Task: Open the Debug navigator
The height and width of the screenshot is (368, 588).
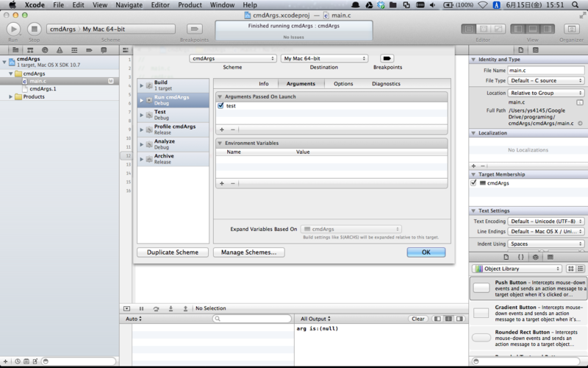Action: [74, 50]
